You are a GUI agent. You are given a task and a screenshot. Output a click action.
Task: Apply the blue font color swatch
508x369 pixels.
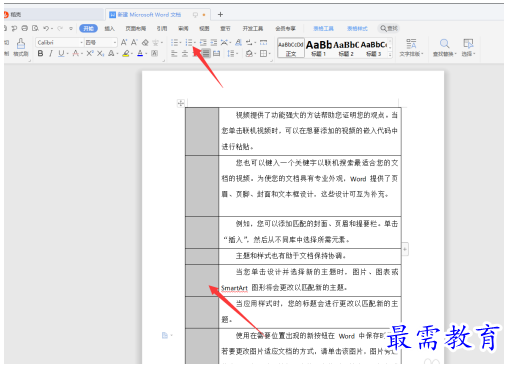pos(140,53)
